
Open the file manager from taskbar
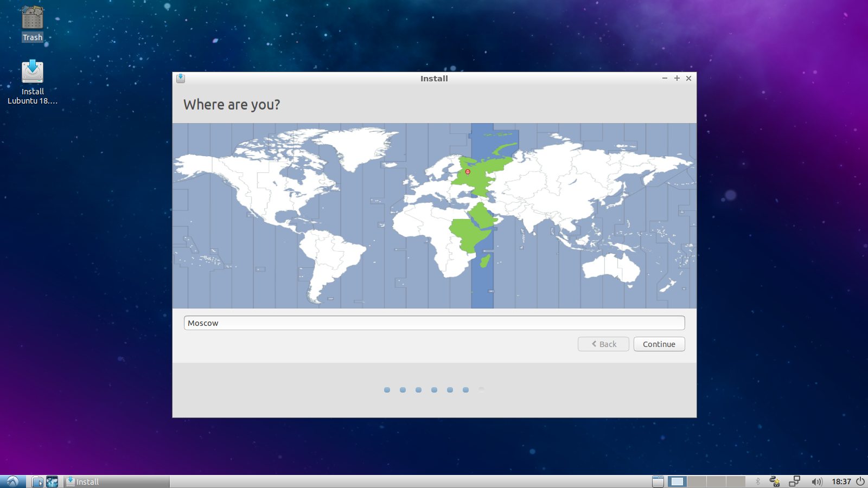[37, 481]
